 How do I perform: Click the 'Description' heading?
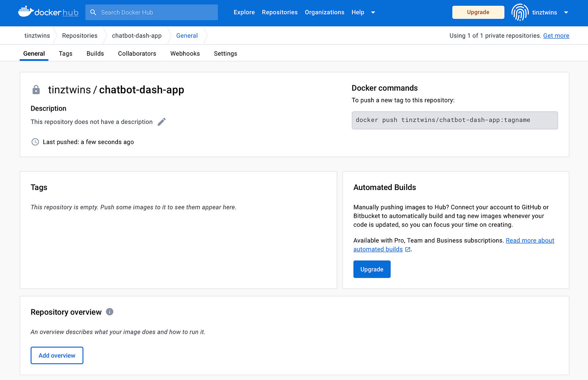click(49, 108)
